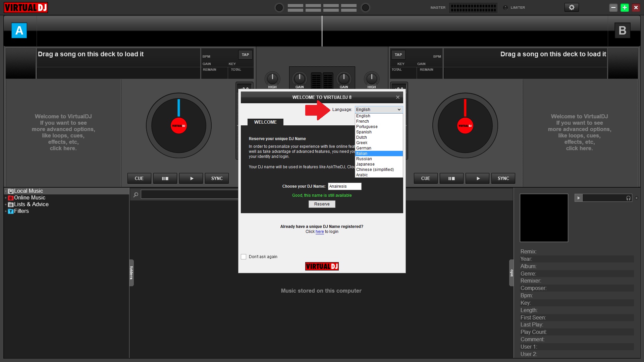Viewport: 644px width, 362px height.
Task: Click SYNC on the right deck
Action: (503, 178)
